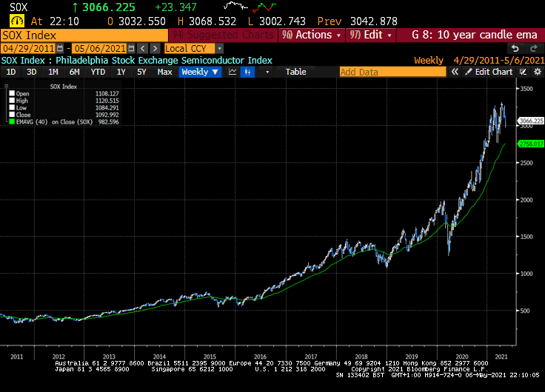Toggle the High series checkbox
This screenshot has height=392, width=545.
(12, 101)
